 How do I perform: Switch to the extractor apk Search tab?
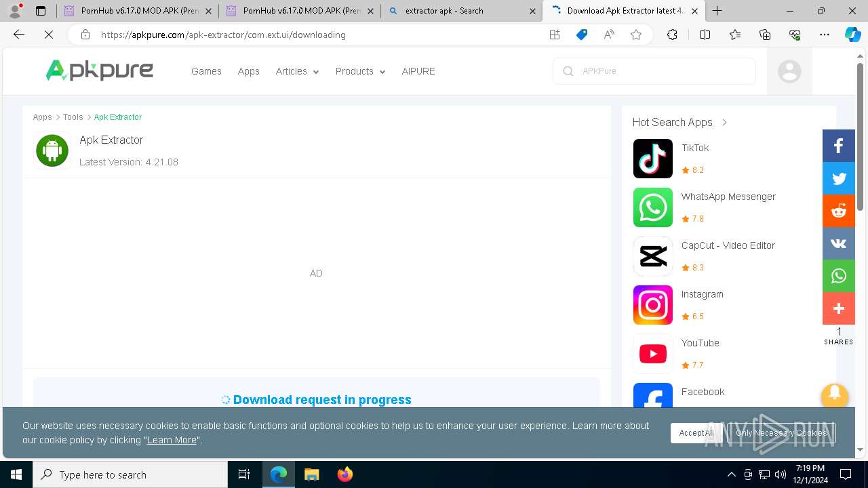pyautogui.click(x=462, y=11)
